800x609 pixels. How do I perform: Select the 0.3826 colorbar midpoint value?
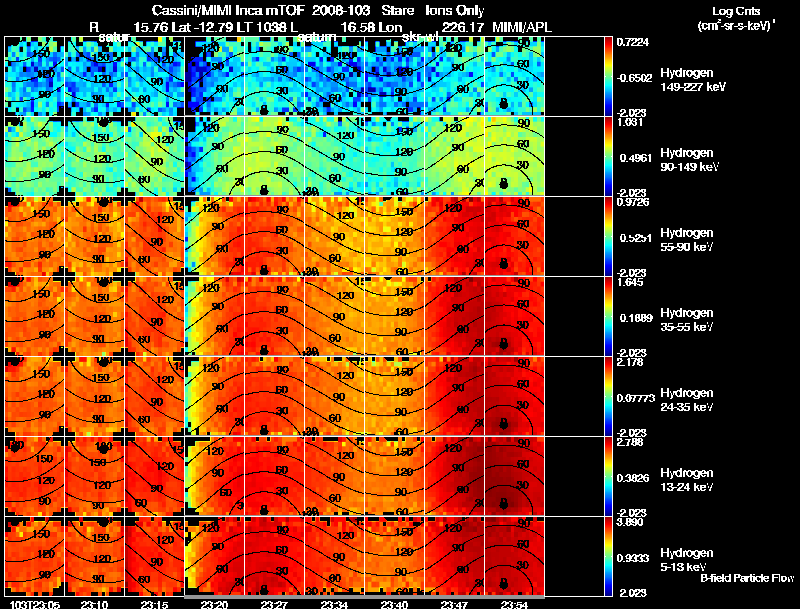pyautogui.click(x=633, y=478)
